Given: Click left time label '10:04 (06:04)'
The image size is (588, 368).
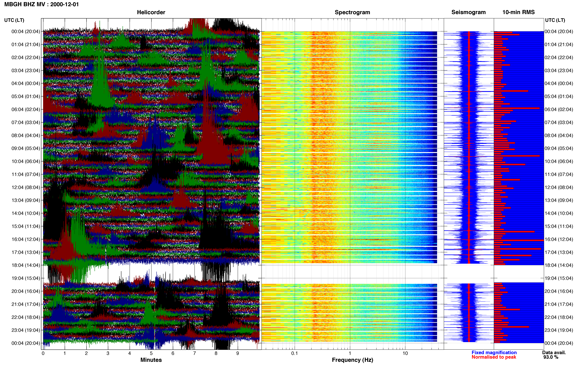Looking at the screenshot, I should [26, 161].
